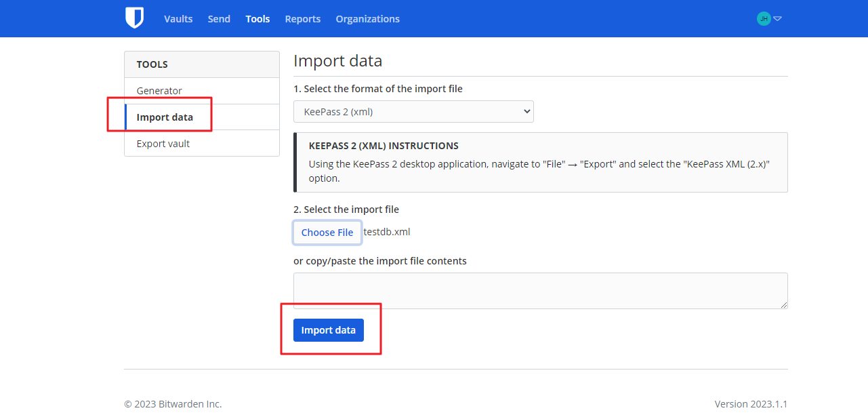Switch to Export vault
Screen dimensions: 868x419
point(163,144)
